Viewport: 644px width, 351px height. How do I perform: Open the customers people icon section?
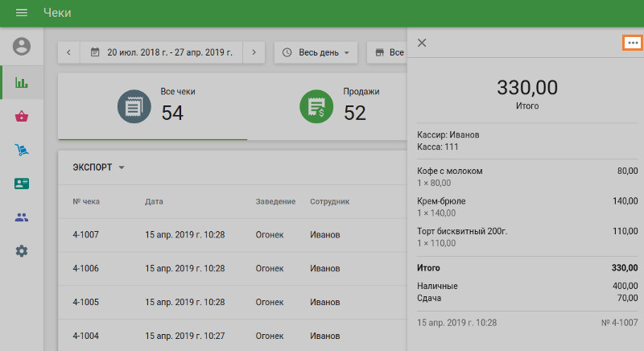22,217
